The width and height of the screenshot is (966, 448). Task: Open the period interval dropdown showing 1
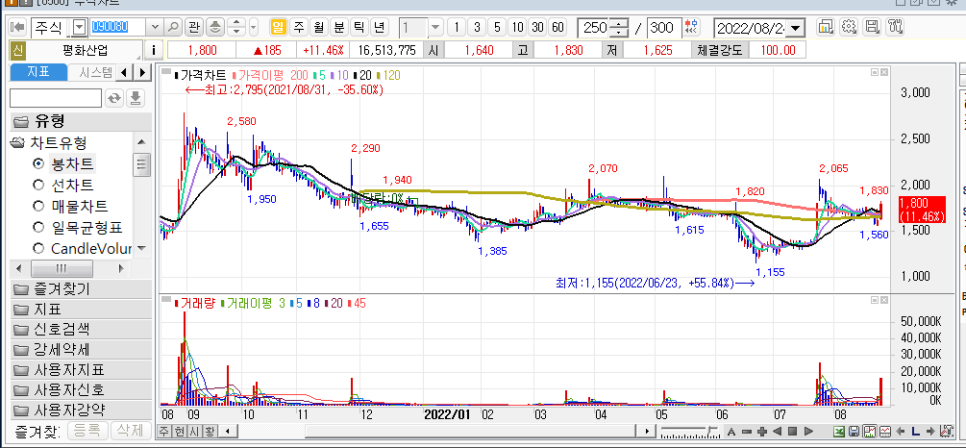tap(436, 28)
